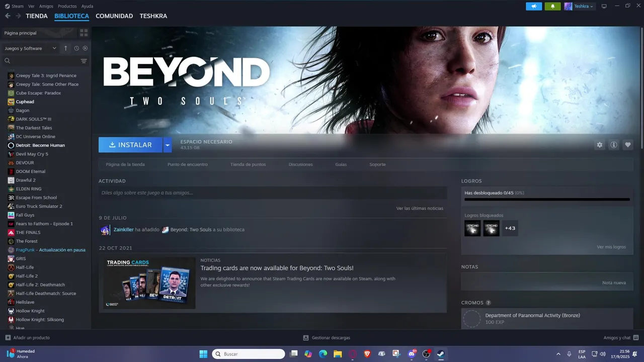The height and width of the screenshot is (362, 644).
Task: Open the TESHKRA profile tab
Action: pos(153,16)
